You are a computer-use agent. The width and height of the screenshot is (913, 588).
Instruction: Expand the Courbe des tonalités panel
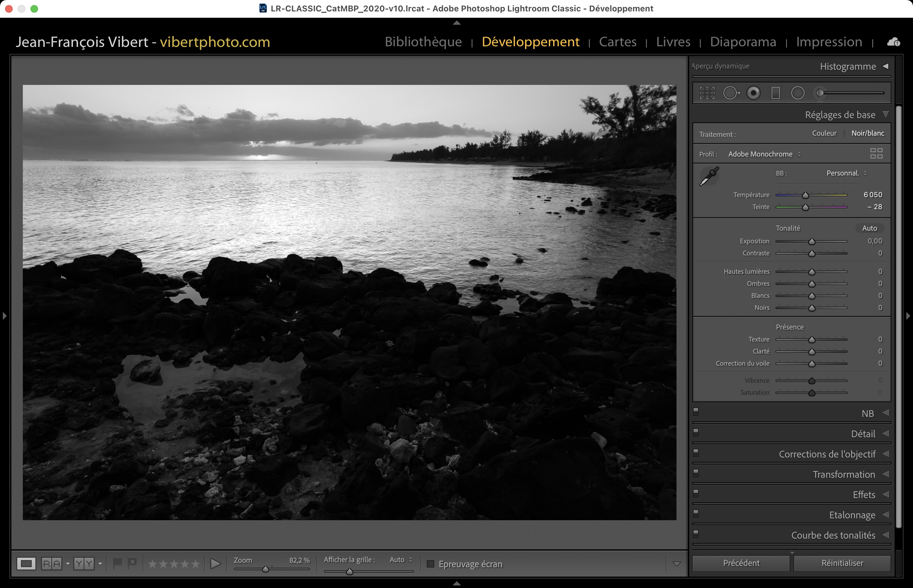pos(833,535)
